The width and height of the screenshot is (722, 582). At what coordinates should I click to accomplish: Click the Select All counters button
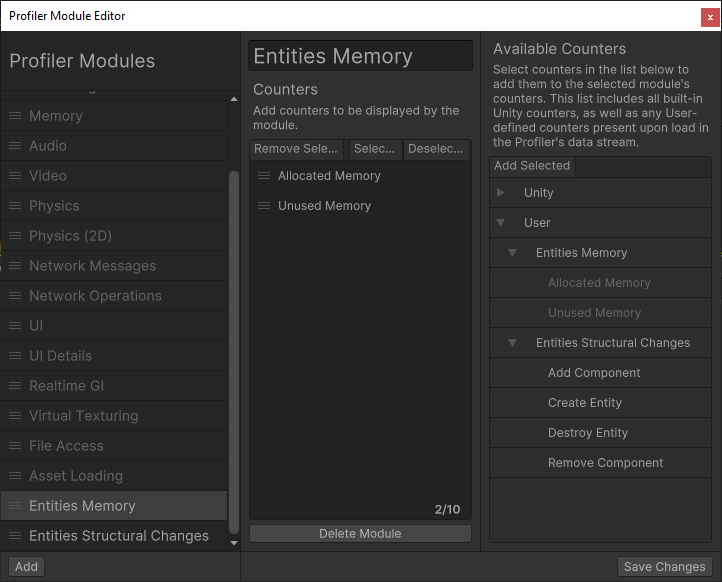tap(375, 149)
